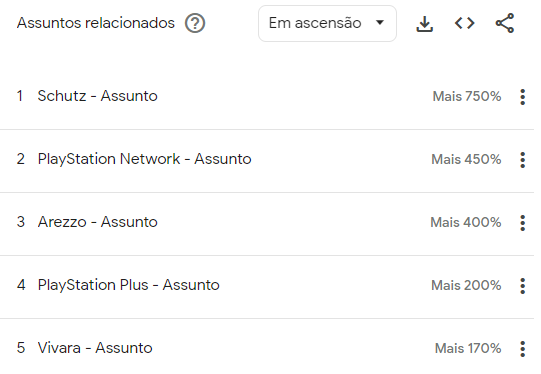Click the help question mark icon

(195, 23)
